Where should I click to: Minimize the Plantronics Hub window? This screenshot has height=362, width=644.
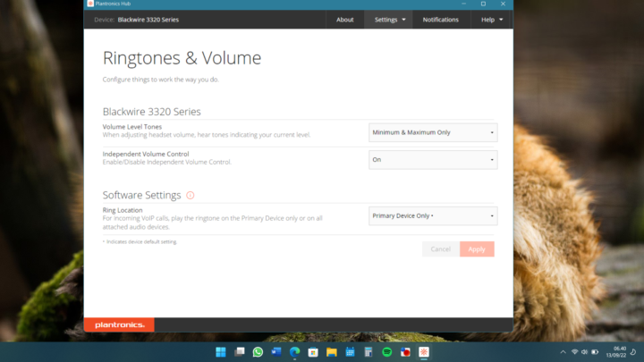(x=463, y=4)
